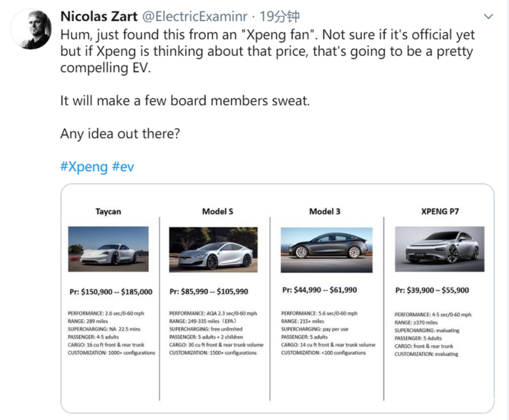Viewport: 509px width, 420px height.
Task: Click the Model S column heading
Action: (217, 211)
